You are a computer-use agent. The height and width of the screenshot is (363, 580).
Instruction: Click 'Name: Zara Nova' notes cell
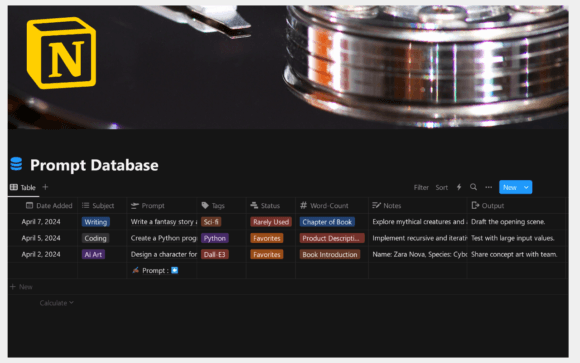pyautogui.click(x=418, y=254)
